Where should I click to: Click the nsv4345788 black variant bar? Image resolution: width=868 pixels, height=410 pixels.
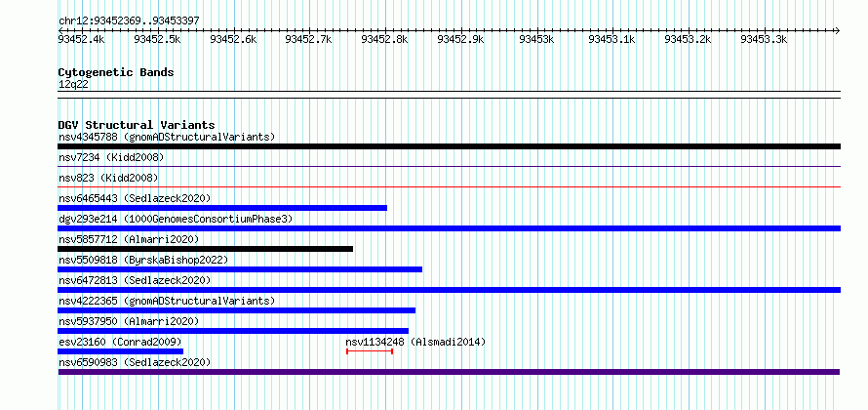pos(449,146)
